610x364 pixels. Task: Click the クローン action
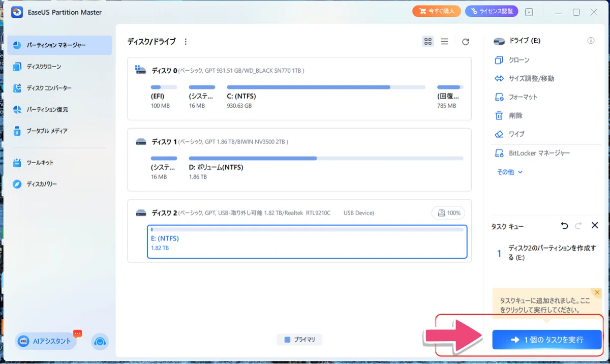(x=512, y=60)
